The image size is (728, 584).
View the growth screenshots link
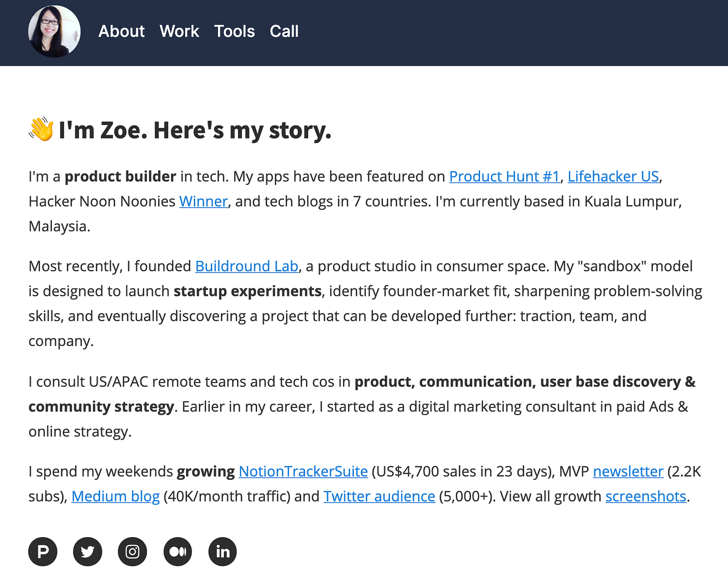(x=646, y=497)
